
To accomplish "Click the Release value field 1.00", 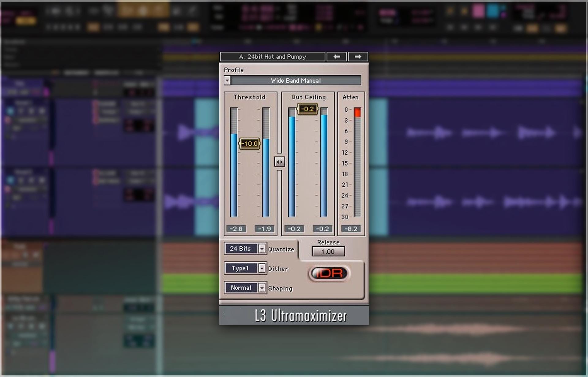I will point(328,252).
